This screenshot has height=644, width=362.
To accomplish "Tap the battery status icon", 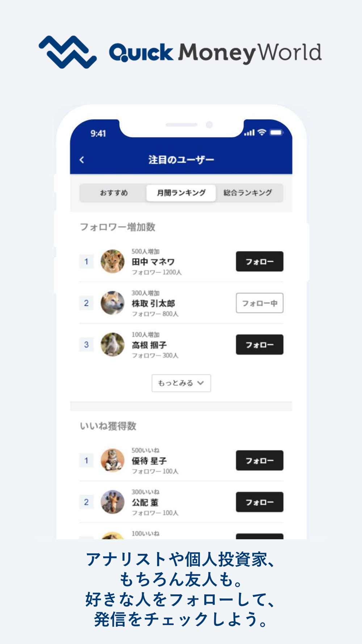I will (x=276, y=133).
